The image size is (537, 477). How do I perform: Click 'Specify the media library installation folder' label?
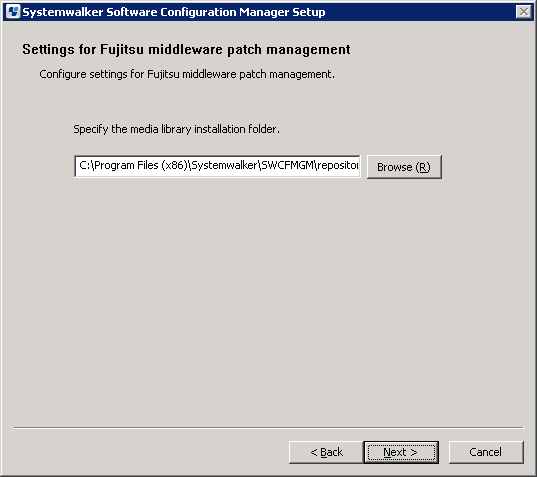(x=176, y=129)
